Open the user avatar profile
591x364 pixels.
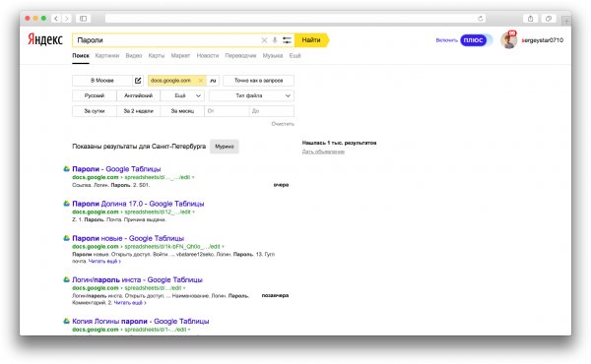(508, 40)
